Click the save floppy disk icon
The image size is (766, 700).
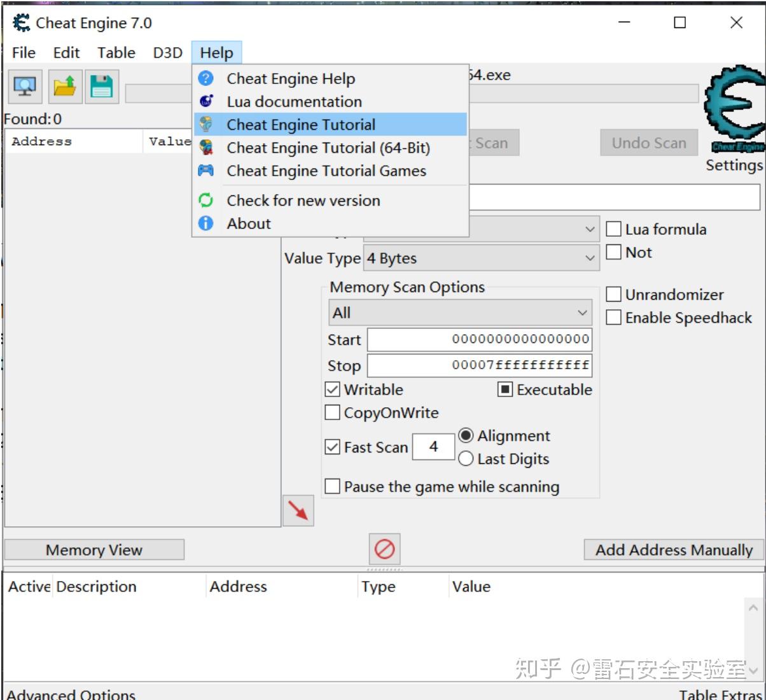point(101,87)
